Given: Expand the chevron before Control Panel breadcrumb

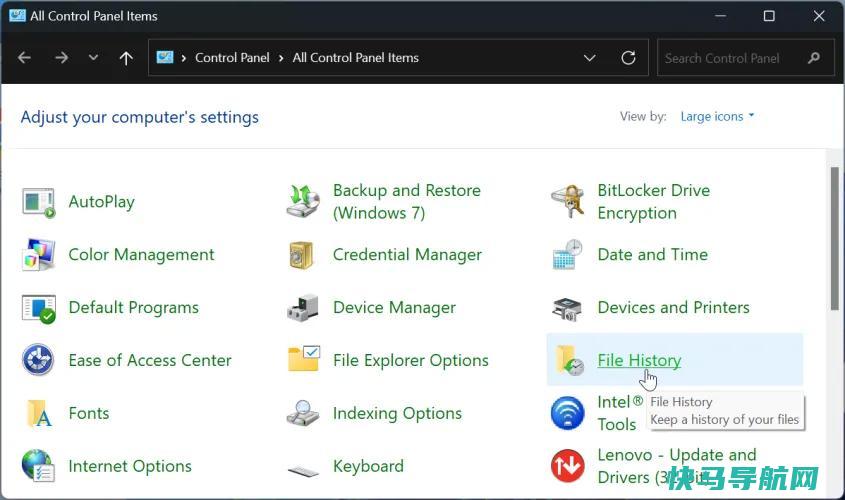Looking at the screenshot, I should [184, 58].
